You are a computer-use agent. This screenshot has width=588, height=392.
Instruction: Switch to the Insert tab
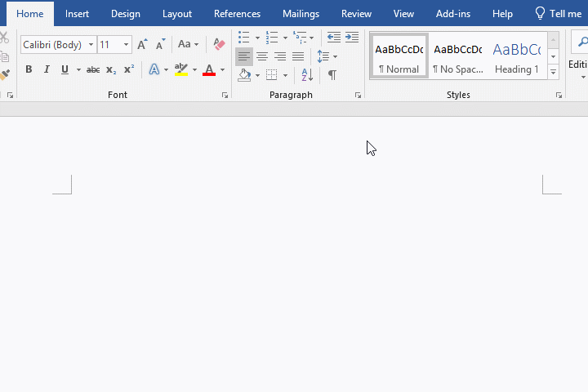(x=77, y=14)
